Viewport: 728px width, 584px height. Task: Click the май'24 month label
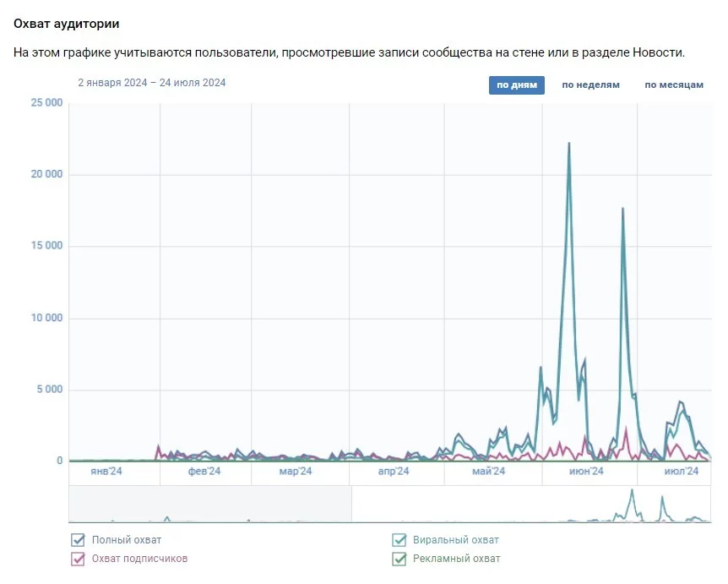pyautogui.click(x=488, y=472)
